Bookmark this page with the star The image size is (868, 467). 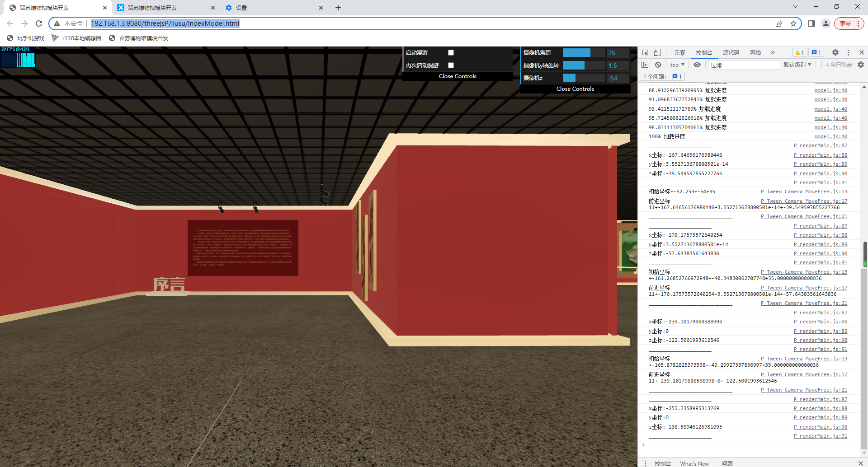[x=793, y=23]
